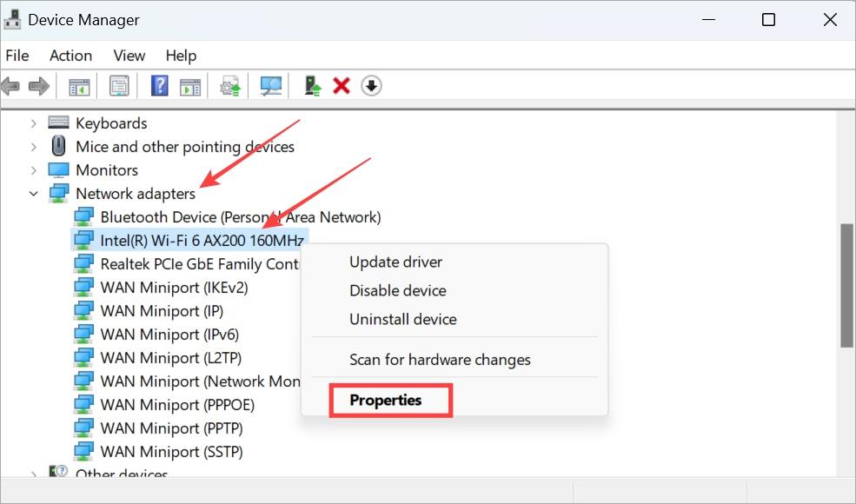This screenshot has height=504, width=856.
Task: Click the Forward arrow toolbar icon
Action: point(39,86)
